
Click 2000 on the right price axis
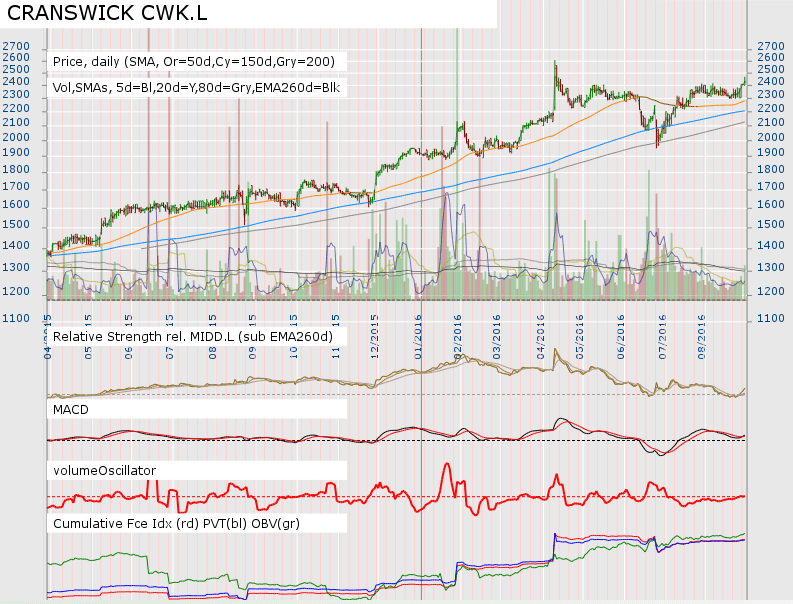pos(771,137)
